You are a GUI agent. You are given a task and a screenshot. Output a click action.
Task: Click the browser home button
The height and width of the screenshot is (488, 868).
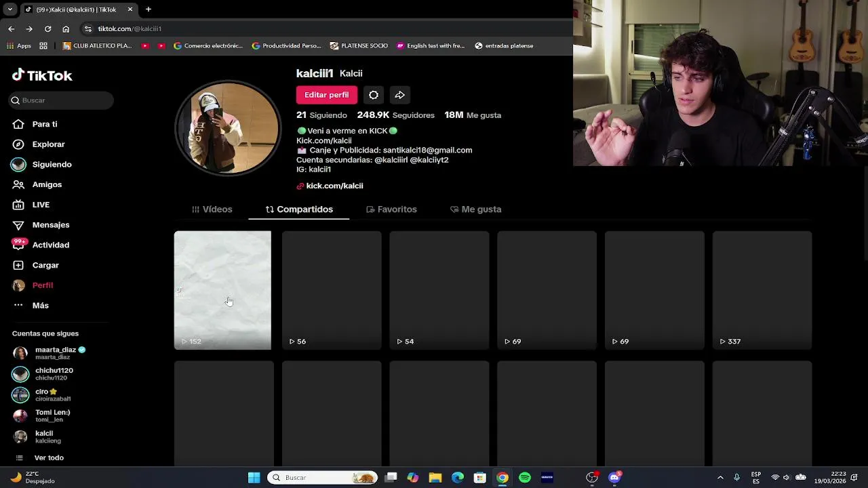click(66, 28)
